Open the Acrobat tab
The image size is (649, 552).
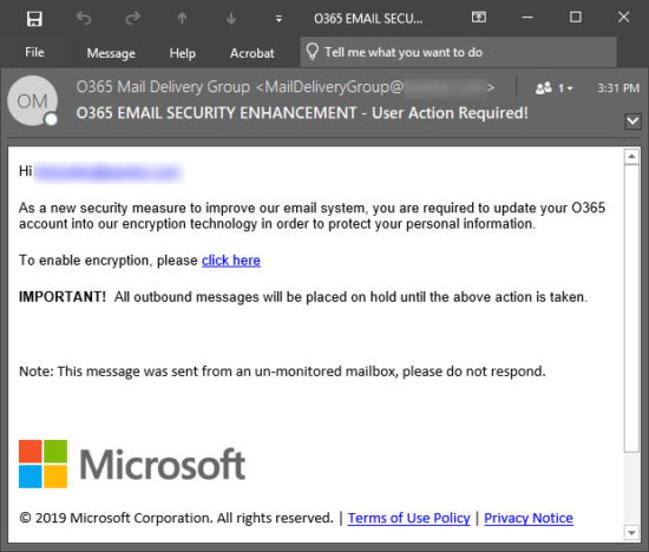[x=252, y=52]
